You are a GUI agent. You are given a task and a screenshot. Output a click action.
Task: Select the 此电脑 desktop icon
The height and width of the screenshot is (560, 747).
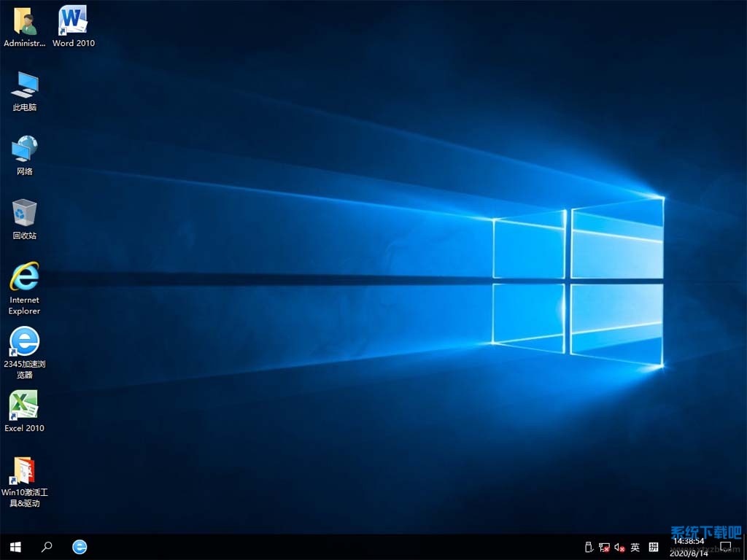[24, 86]
